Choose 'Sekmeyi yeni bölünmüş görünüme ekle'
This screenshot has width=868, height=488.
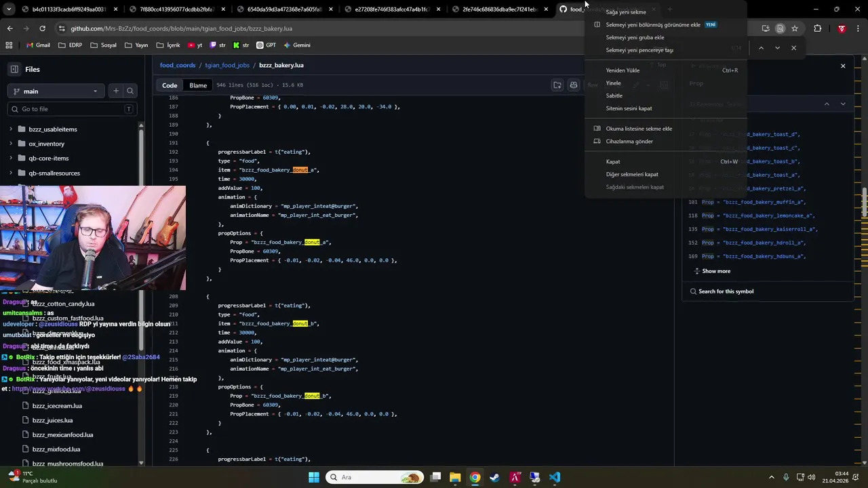tap(653, 24)
